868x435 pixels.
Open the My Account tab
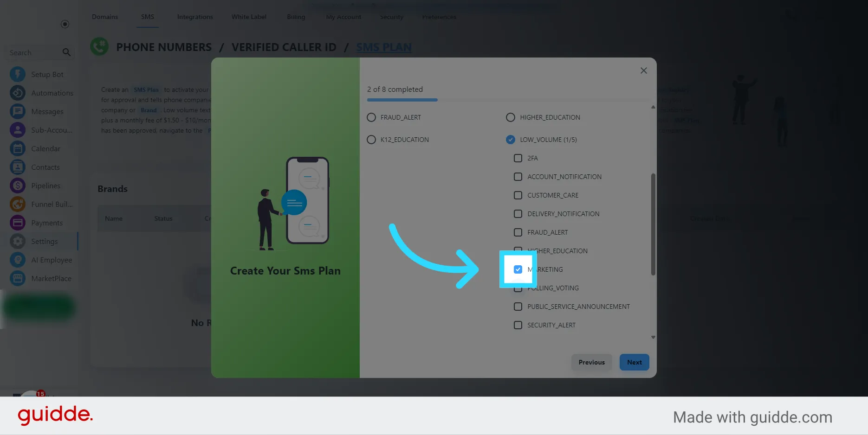(x=343, y=17)
